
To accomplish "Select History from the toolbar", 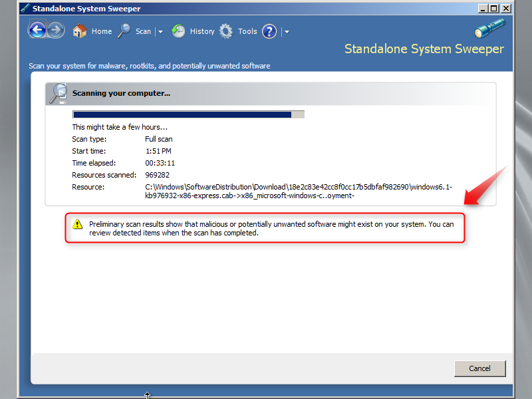I will [x=201, y=31].
